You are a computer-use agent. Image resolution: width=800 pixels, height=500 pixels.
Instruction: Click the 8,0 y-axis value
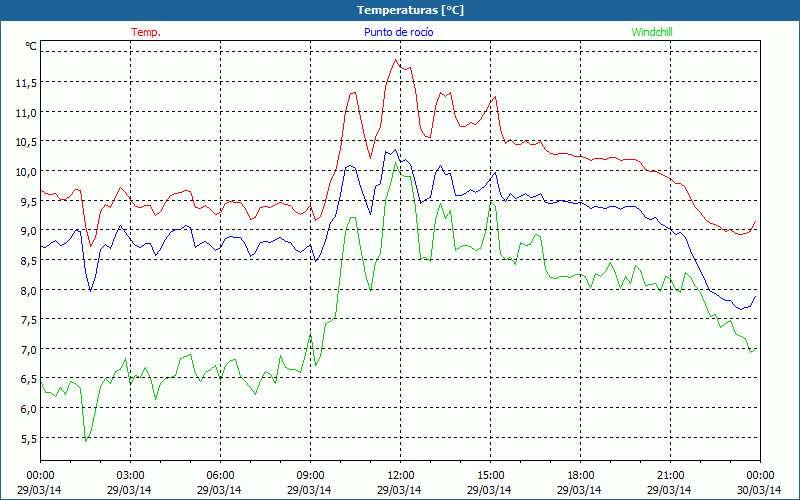(x=28, y=291)
